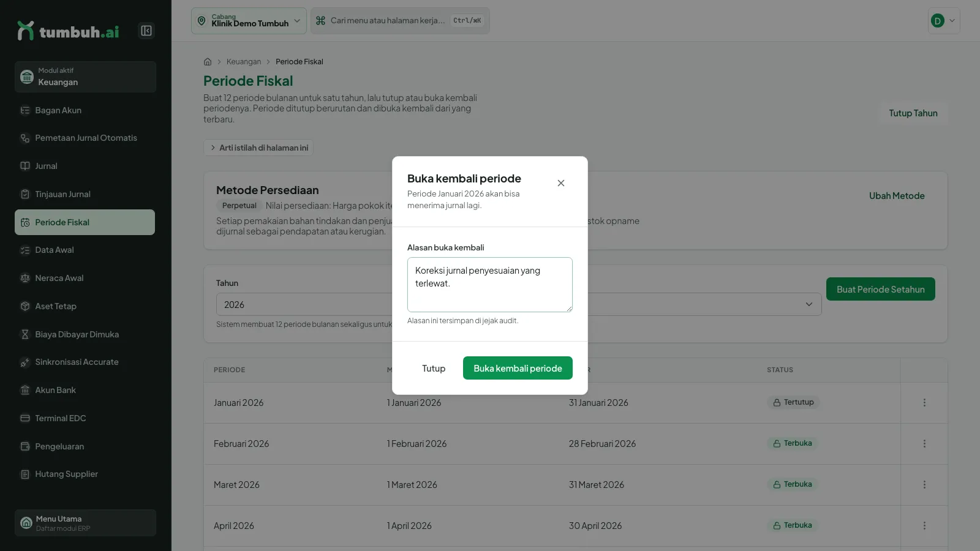Click the Neraca Awal scale icon
Viewport: 980px width, 551px height.
(25, 278)
